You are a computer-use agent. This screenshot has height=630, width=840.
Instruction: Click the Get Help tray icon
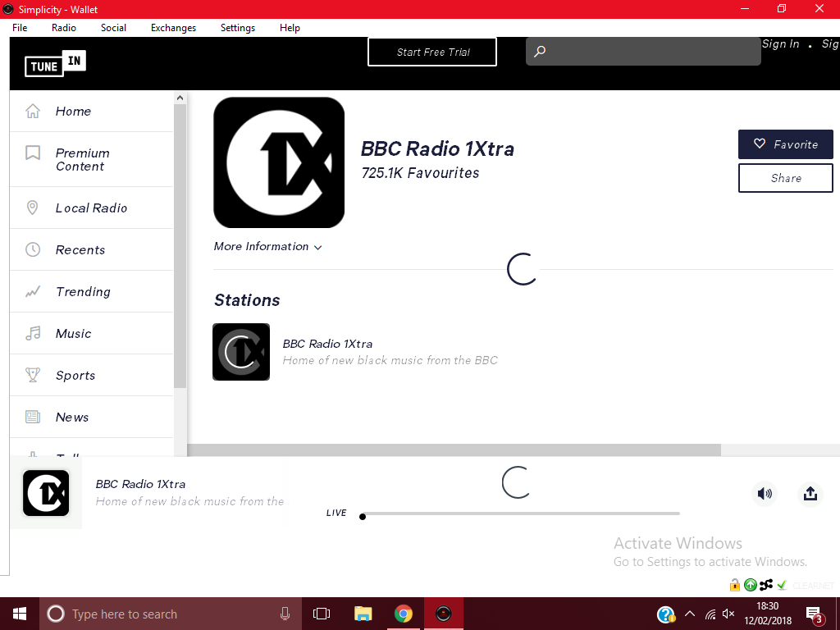tap(665, 614)
